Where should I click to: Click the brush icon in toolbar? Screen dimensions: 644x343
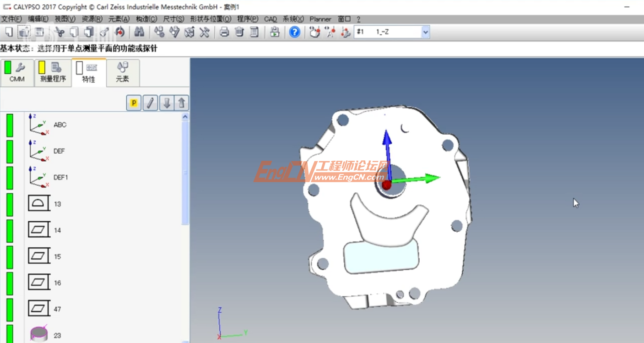[104, 32]
